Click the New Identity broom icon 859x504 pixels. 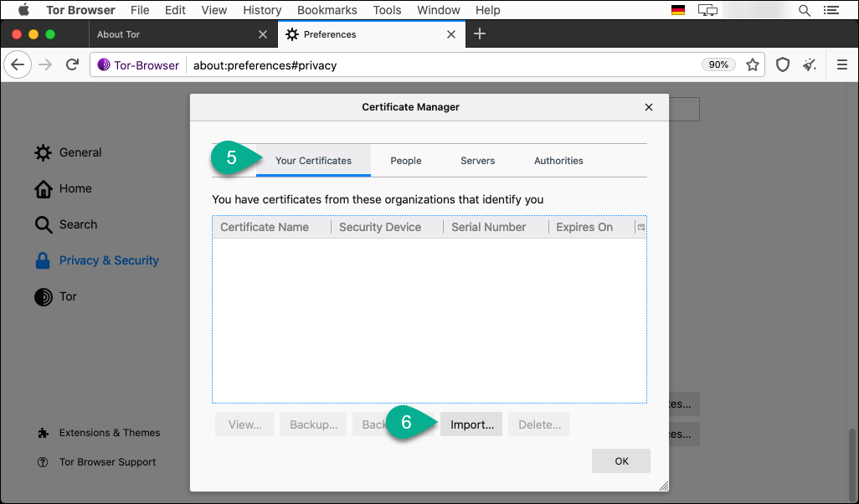[810, 64]
